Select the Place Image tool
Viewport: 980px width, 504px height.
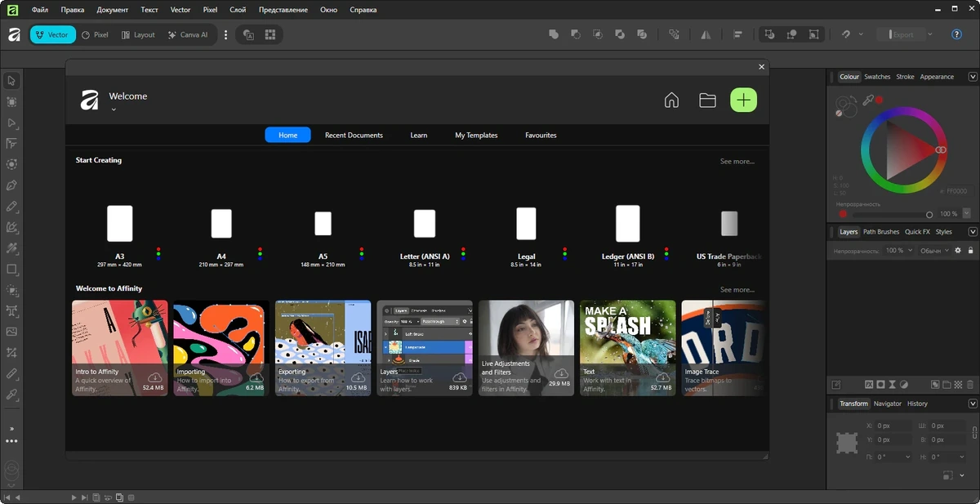[11, 332]
